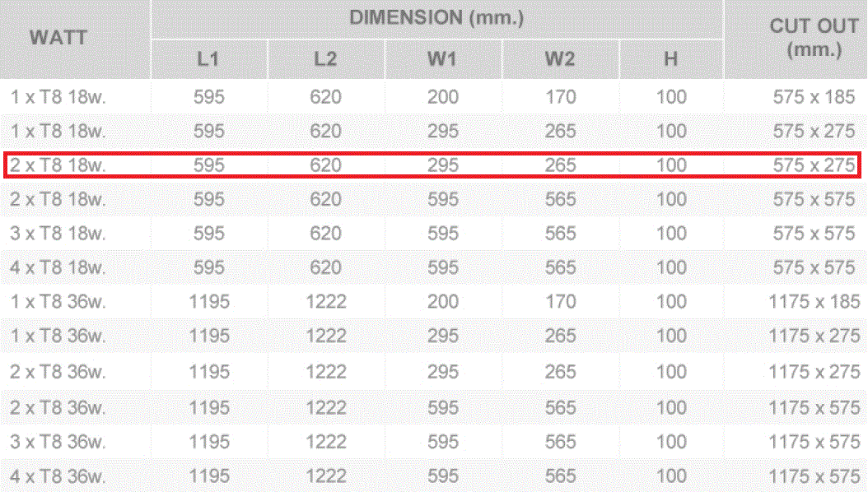Click the L2 column header
This screenshot has height=492, width=868.
(325, 59)
